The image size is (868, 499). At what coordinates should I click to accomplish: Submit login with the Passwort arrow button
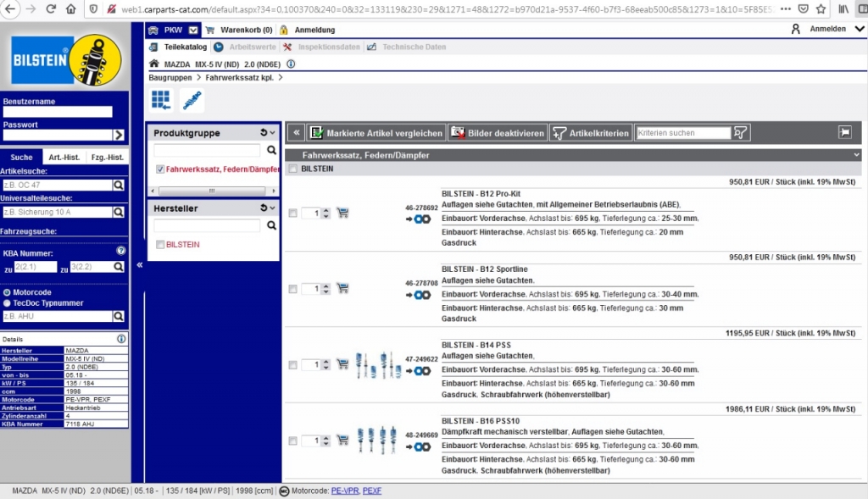pyautogui.click(x=119, y=135)
